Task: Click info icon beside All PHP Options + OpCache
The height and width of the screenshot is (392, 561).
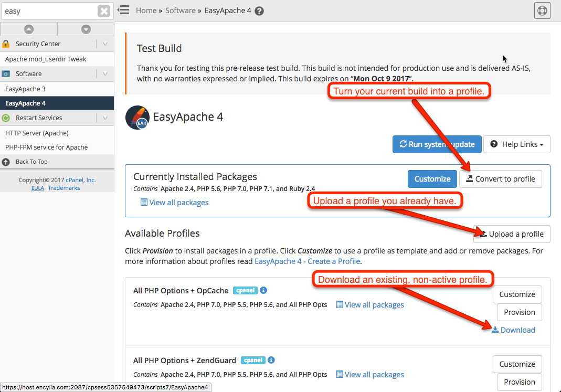Action: pyautogui.click(x=263, y=290)
